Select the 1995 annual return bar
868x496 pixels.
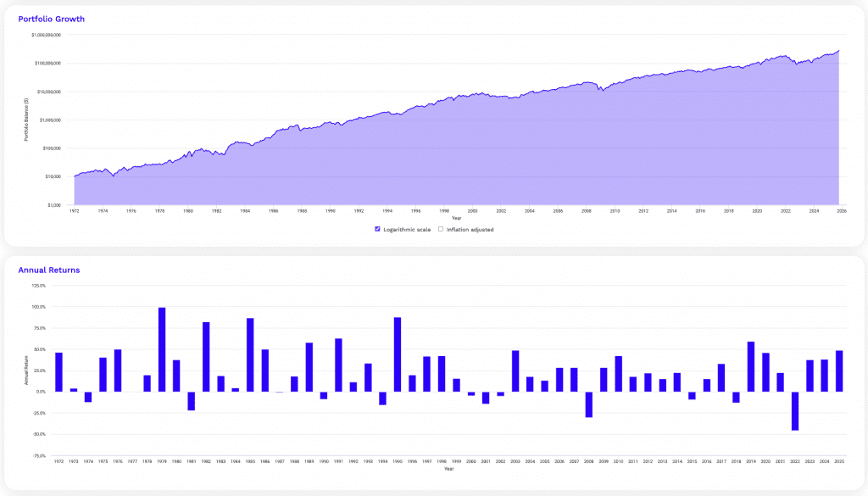(396, 352)
